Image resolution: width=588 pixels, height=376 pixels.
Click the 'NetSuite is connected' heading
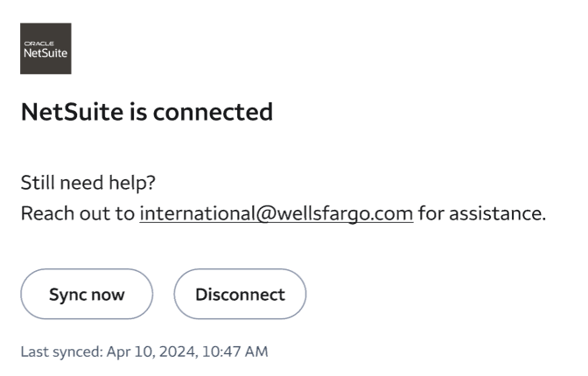click(146, 112)
